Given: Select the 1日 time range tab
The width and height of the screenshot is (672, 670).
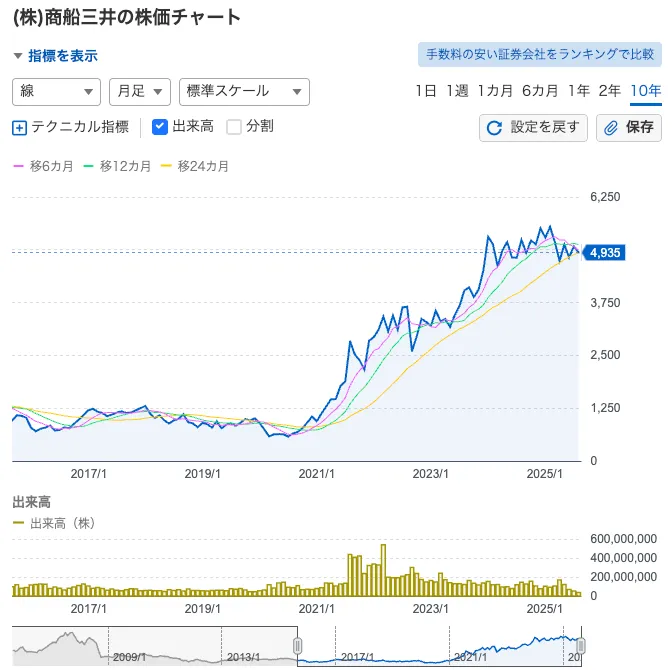Looking at the screenshot, I should (x=426, y=91).
